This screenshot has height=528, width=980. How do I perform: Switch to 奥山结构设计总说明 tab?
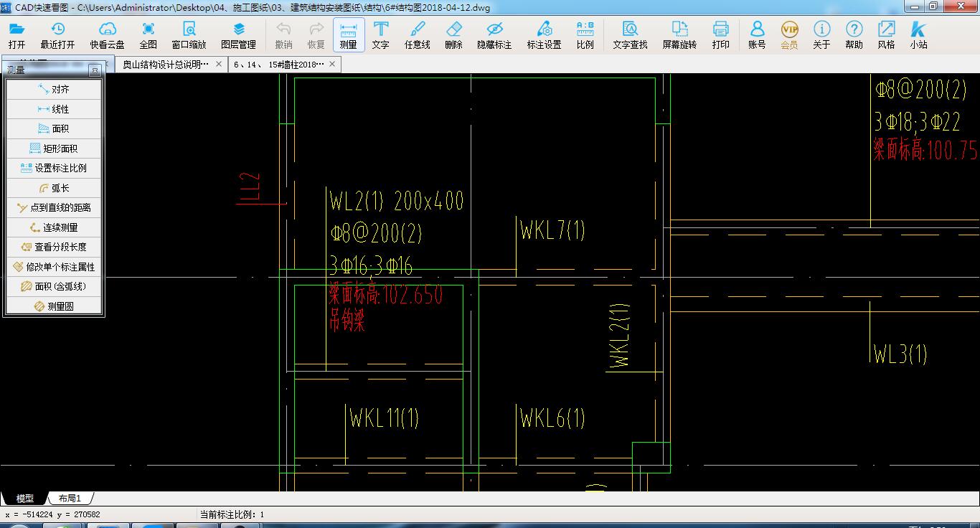pos(166,65)
